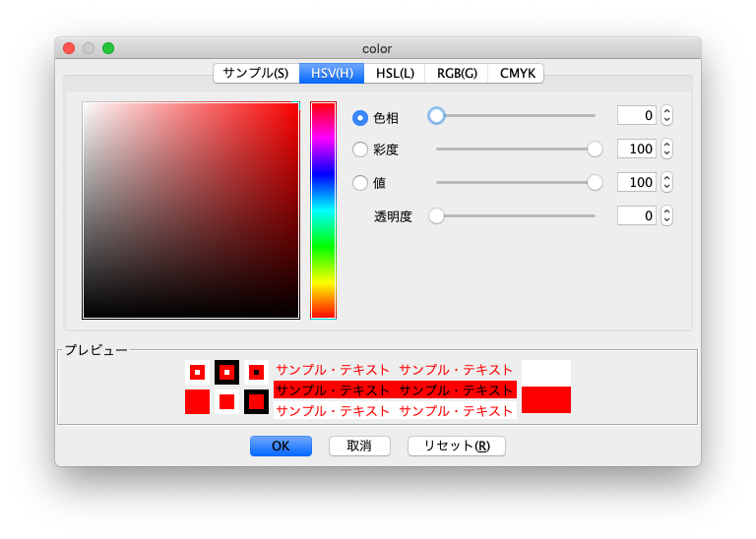Switch to the HSL(L) tab
Viewport: 756px width, 539px height.
(395, 74)
